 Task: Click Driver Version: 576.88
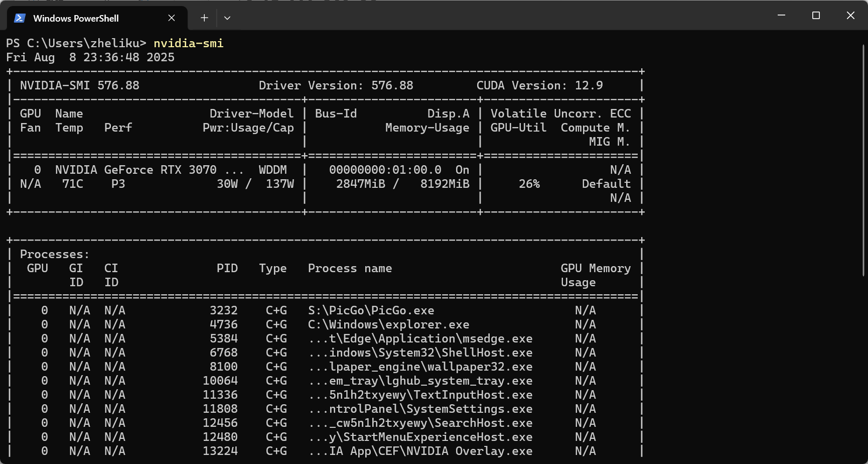(x=336, y=85)
